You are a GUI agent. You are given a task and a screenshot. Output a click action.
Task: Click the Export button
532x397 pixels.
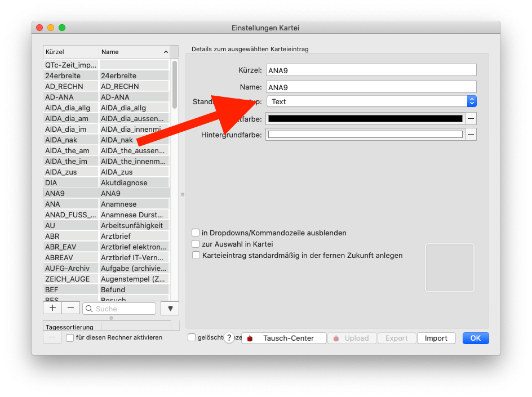[396, 338]
